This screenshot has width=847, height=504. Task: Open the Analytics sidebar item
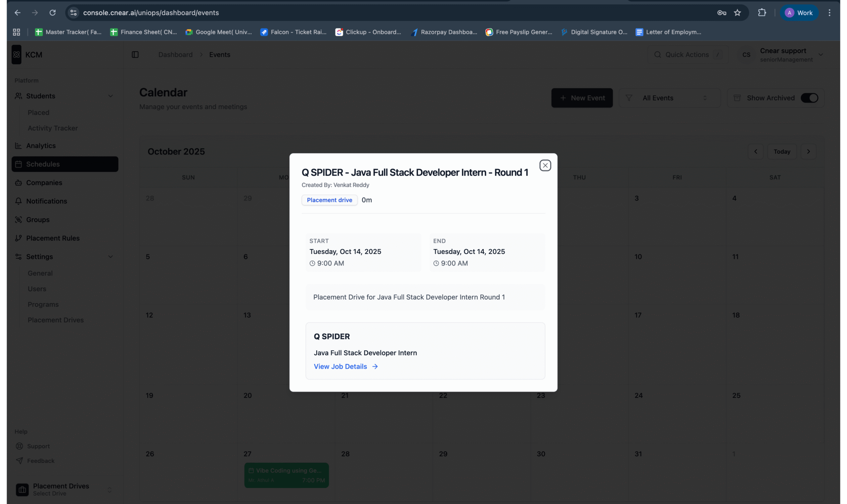(x=41, y=146)
